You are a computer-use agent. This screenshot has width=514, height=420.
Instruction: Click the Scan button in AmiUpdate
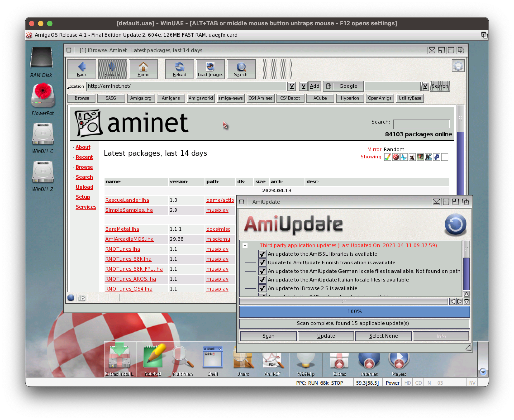269,336
